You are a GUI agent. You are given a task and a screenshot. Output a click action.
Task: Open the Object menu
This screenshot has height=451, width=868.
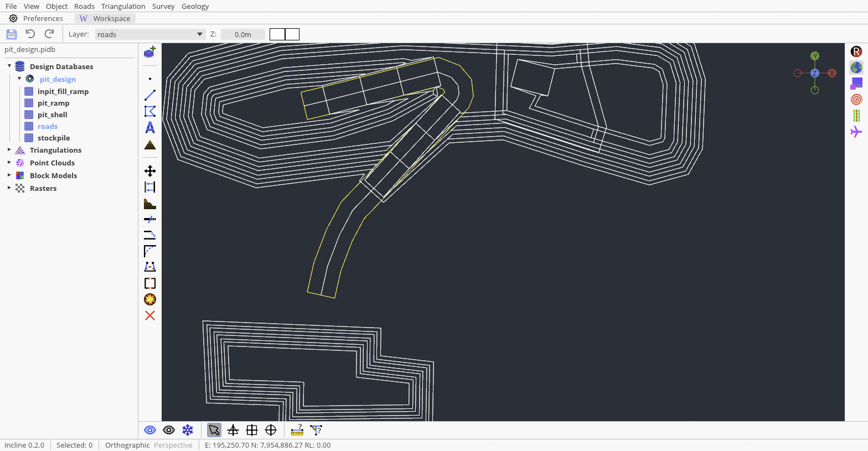tap(57, 6)
